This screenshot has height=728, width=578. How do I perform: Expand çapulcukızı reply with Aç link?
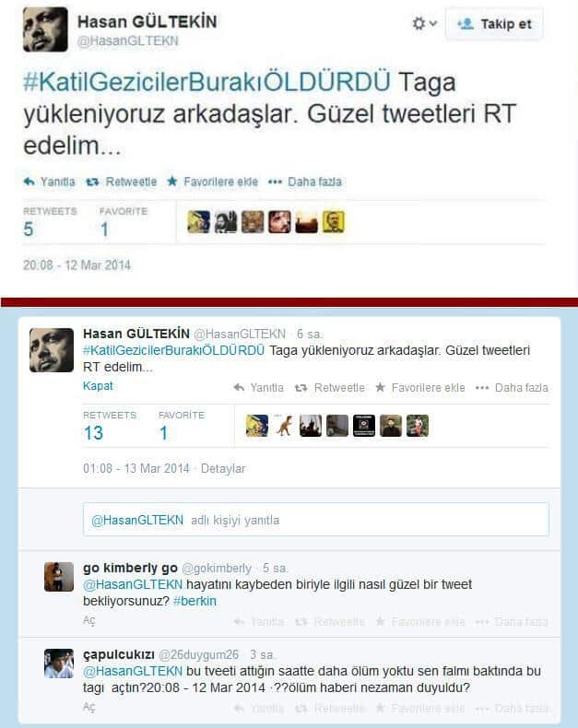coord(89,707)
